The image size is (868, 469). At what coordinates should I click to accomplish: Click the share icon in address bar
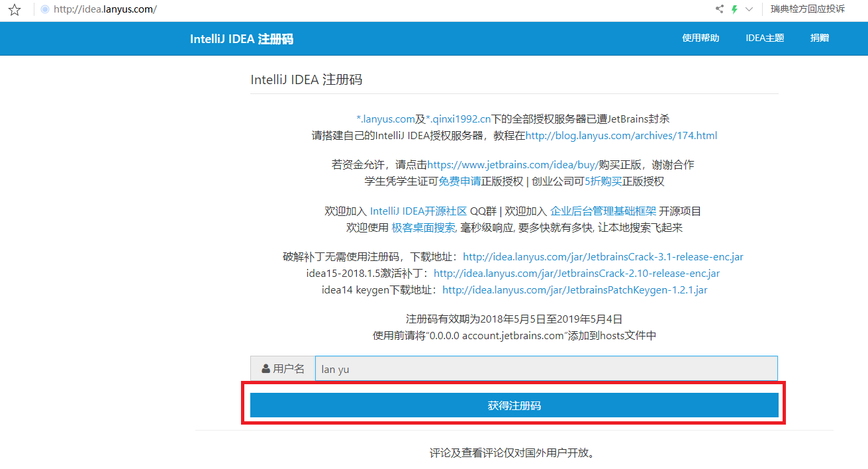click(x=720, y=9)
